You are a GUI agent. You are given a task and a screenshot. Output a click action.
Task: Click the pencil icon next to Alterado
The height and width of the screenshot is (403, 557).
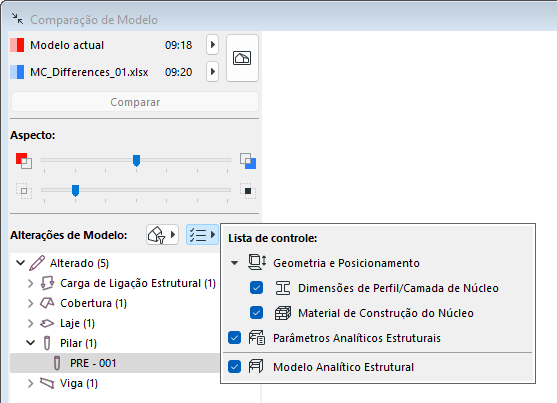pos(37,263)
